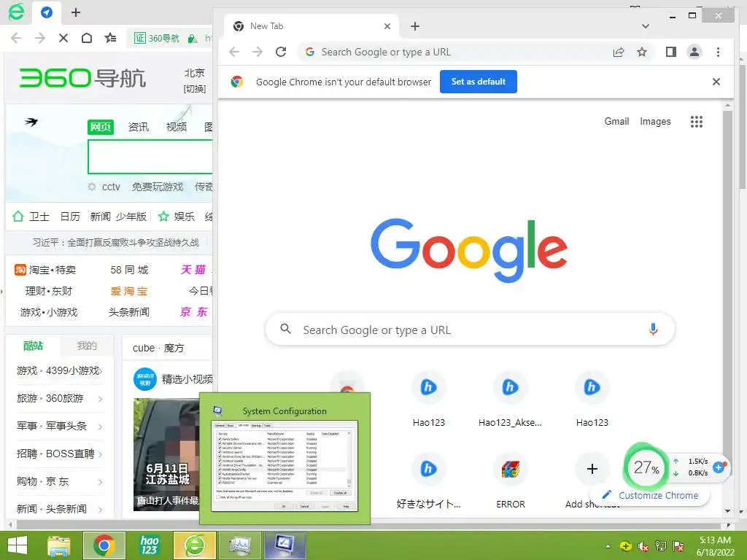747x560 pixels.
Task: Open Google Images link
Action: (655, 122)
